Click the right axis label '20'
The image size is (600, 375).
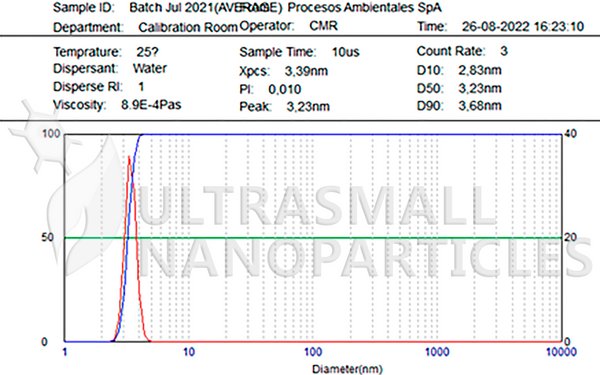570,237
